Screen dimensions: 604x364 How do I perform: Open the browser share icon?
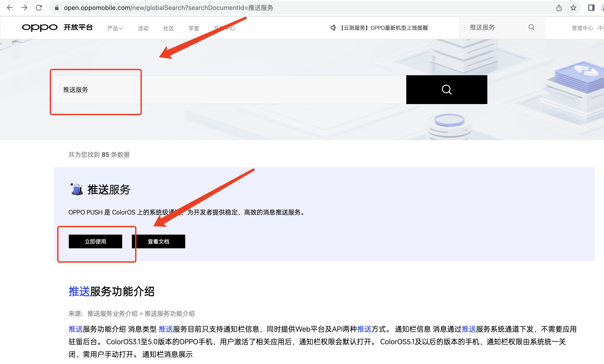coord(559,8)
